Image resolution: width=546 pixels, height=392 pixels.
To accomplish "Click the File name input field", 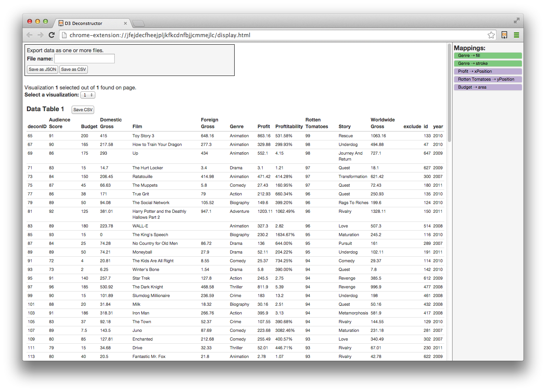I will click(x=84, y=59).
